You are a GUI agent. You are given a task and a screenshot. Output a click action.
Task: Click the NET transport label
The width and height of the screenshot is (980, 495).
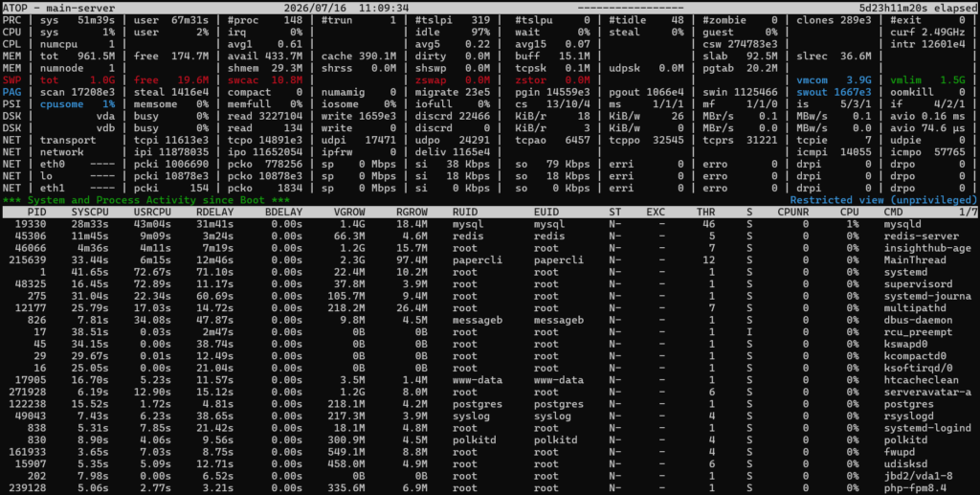pyautogui.click(x=68, y=140)
